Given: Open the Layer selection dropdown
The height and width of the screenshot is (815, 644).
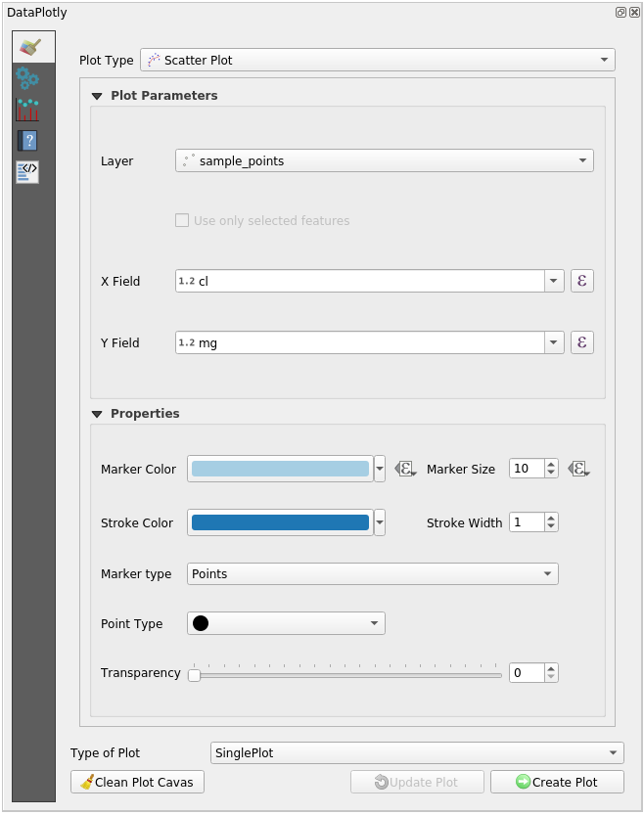Looking at the screenshot, I should pos(583,160).
